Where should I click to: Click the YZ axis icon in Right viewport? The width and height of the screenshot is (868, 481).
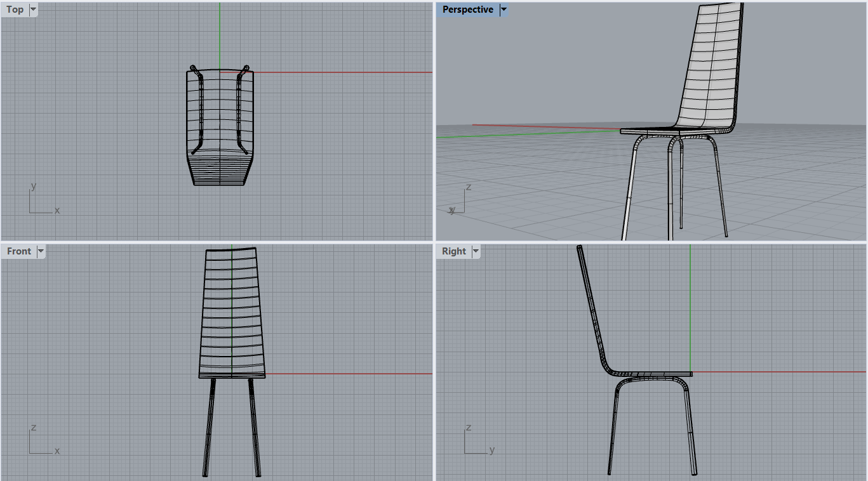point(479,439)
